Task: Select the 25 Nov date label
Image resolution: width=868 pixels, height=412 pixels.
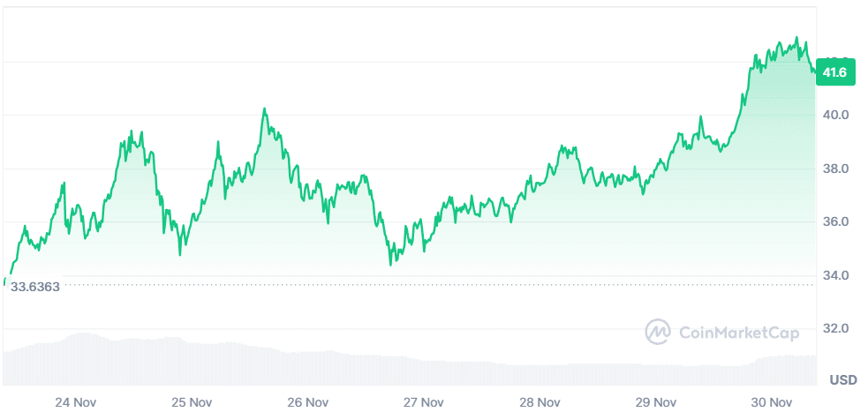Action: pos(192,402)
